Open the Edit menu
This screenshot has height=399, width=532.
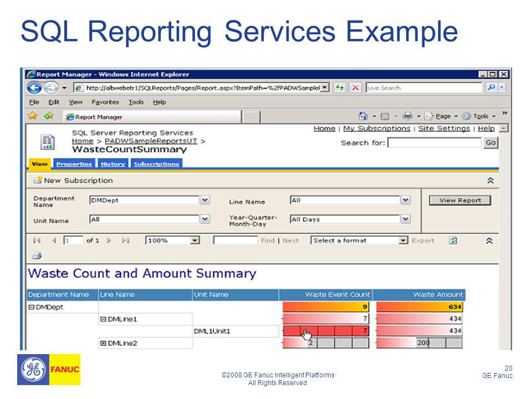(x=54, y=102)
